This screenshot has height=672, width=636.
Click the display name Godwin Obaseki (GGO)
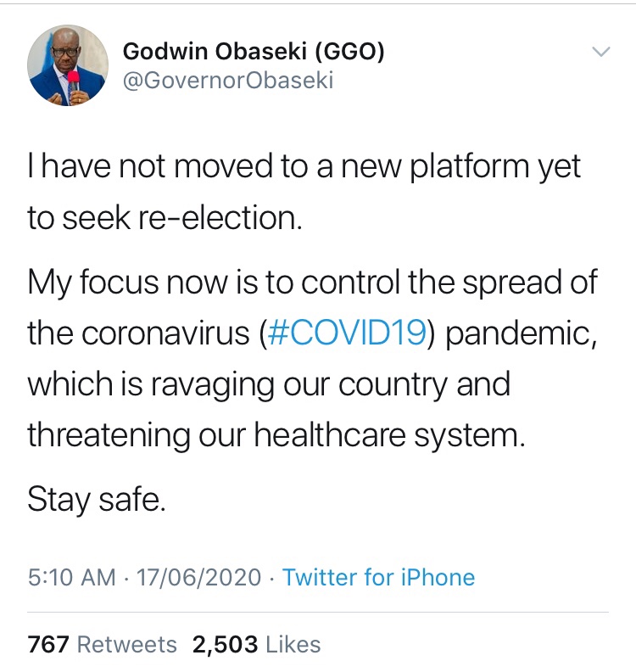(x=254, y=51)
